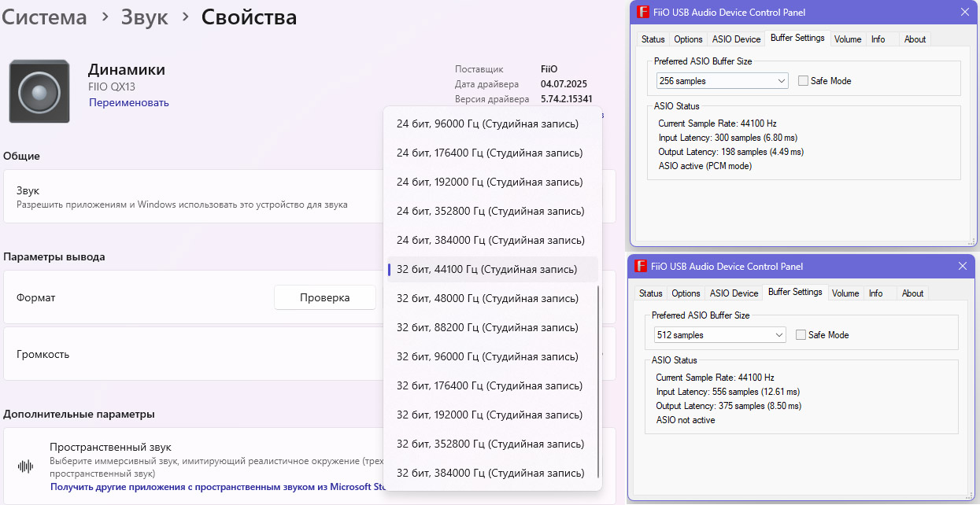This screenshot has height=505, width=980.
Task: Click the Пространственный звук setting row
Action: point(309,466)
